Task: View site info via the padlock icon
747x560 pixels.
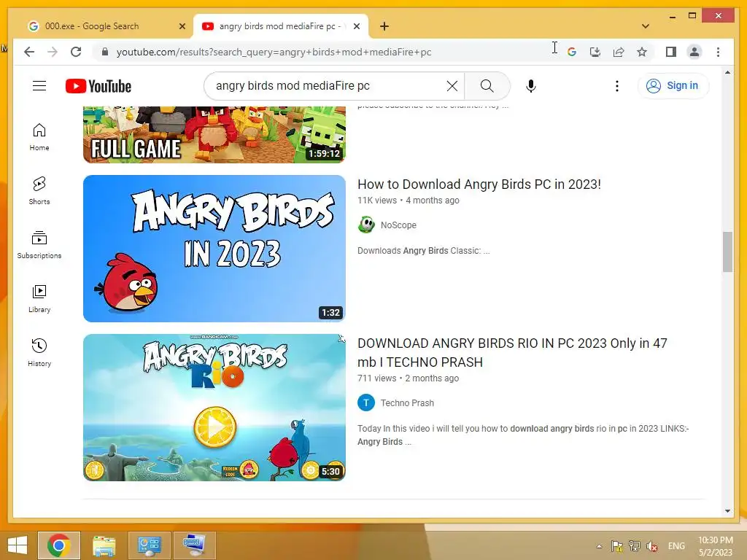Action: point(105,52)
